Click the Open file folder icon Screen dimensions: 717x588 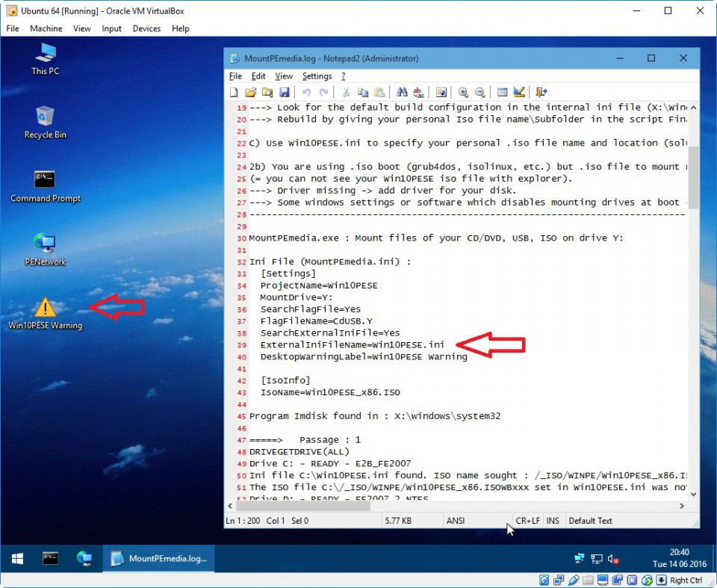251,93
